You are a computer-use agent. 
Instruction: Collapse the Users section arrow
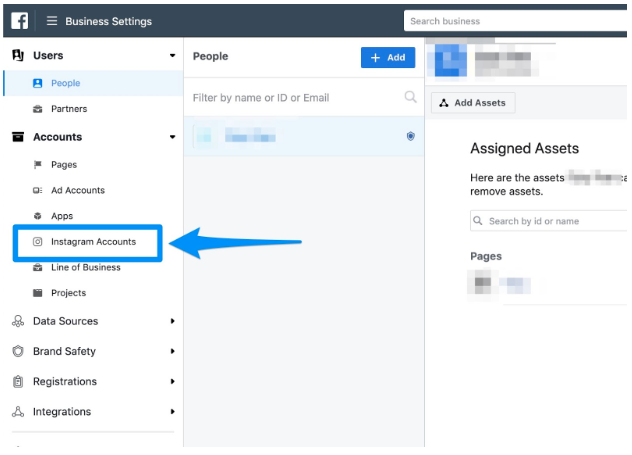point(173,56)
